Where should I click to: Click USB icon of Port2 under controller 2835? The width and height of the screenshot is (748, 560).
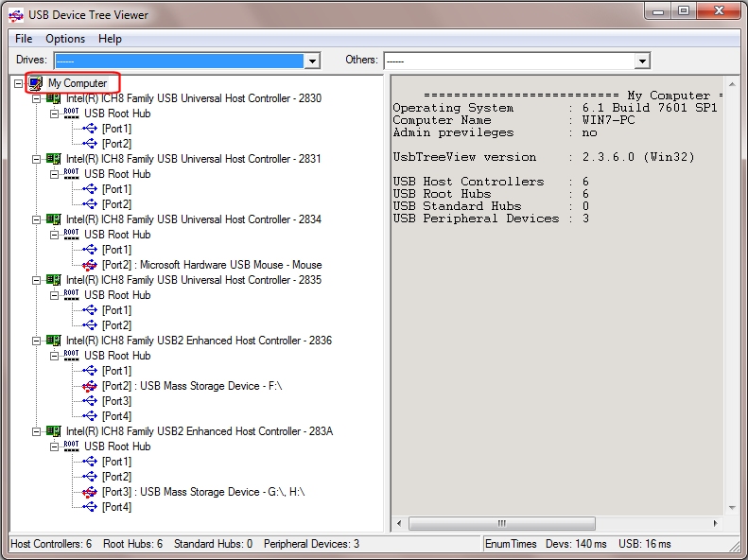89,325
